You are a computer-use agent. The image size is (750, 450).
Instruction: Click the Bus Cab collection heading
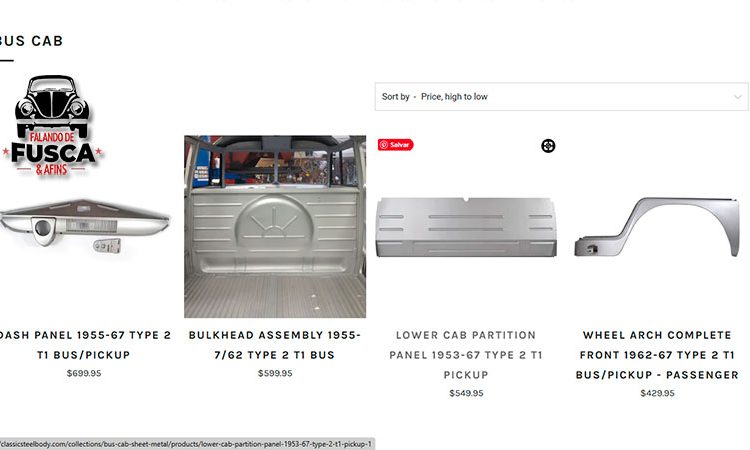[31, 41]
